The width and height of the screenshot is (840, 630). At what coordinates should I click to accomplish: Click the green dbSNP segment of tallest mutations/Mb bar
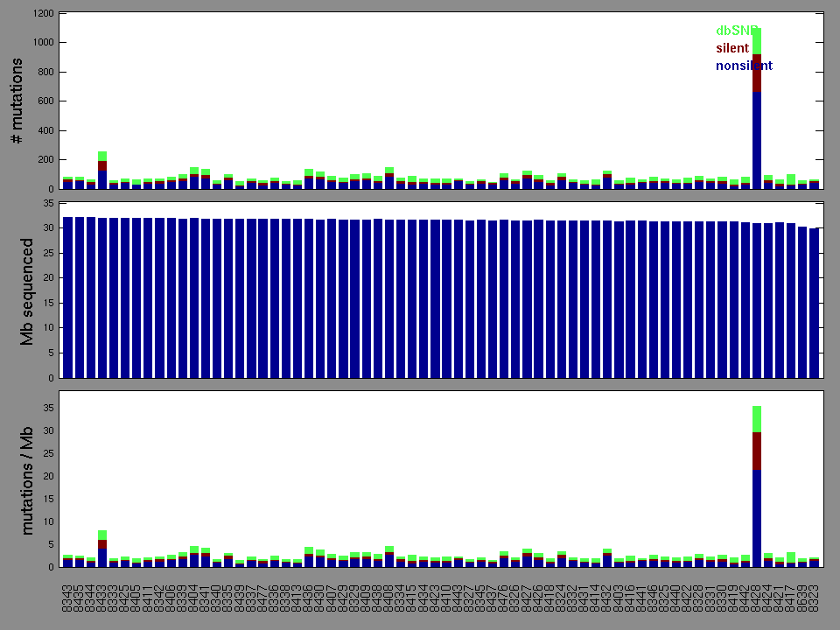pos(757,418)
